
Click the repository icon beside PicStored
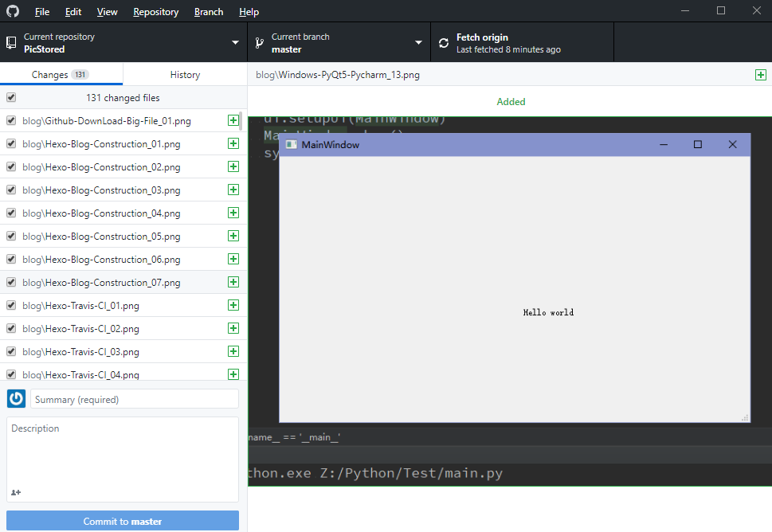coord(11,43)
